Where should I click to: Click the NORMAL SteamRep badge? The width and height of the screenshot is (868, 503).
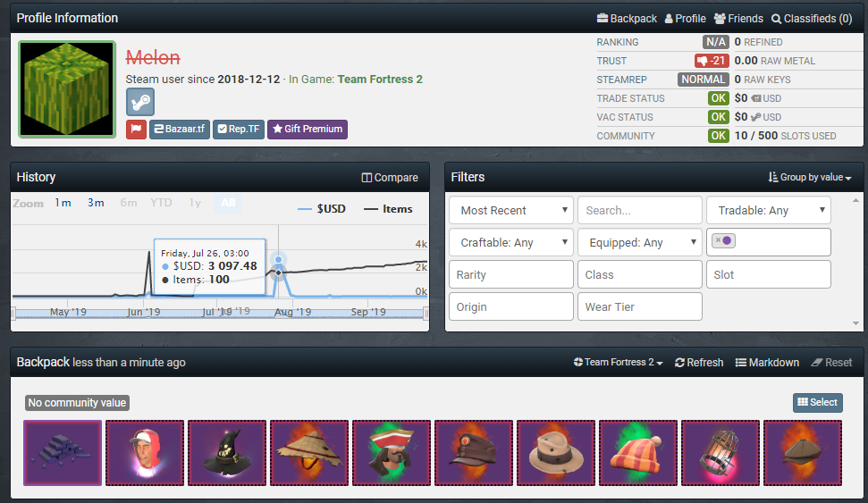pos(703,80)
